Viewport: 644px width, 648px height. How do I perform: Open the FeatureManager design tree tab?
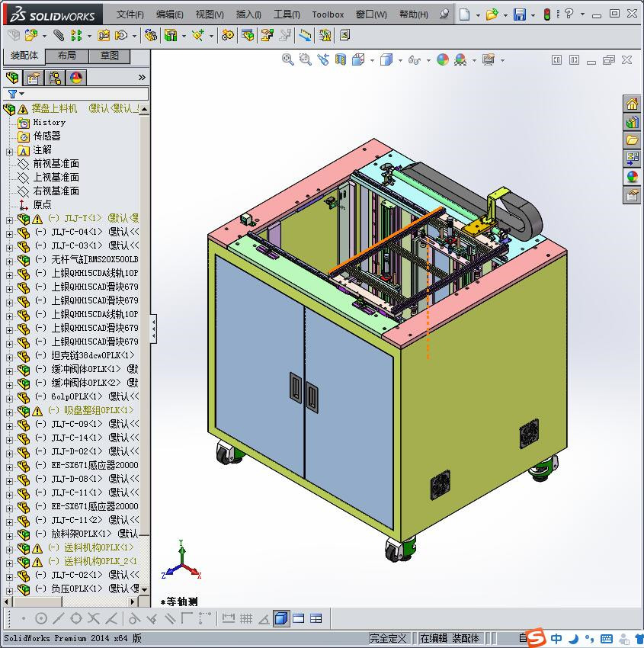pos(12,77)
